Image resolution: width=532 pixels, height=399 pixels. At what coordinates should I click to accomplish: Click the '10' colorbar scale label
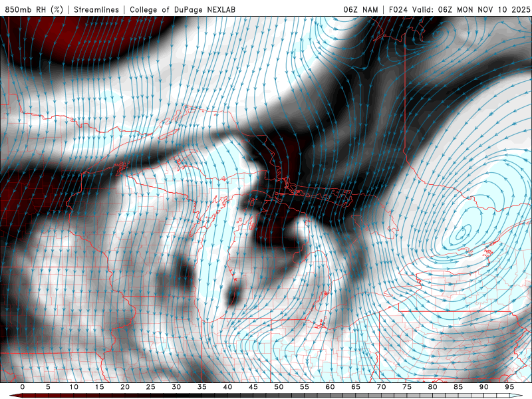[74, 387]
